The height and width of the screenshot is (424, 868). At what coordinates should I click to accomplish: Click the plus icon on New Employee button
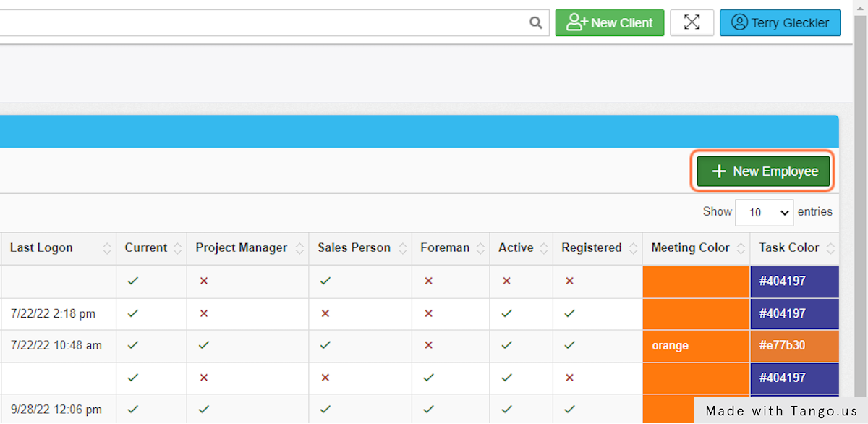pos(718,171)
